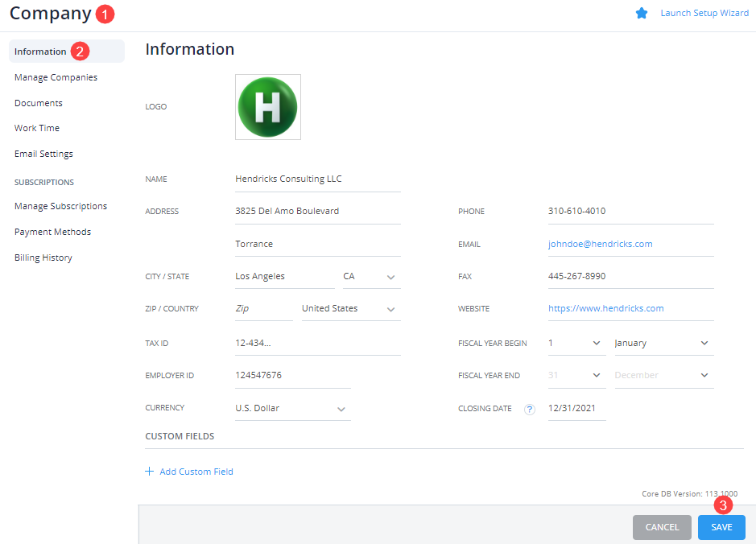Click the EMPLOYER ID label text
The width and height of the screenshot is (756, 544).
point(169,376)
